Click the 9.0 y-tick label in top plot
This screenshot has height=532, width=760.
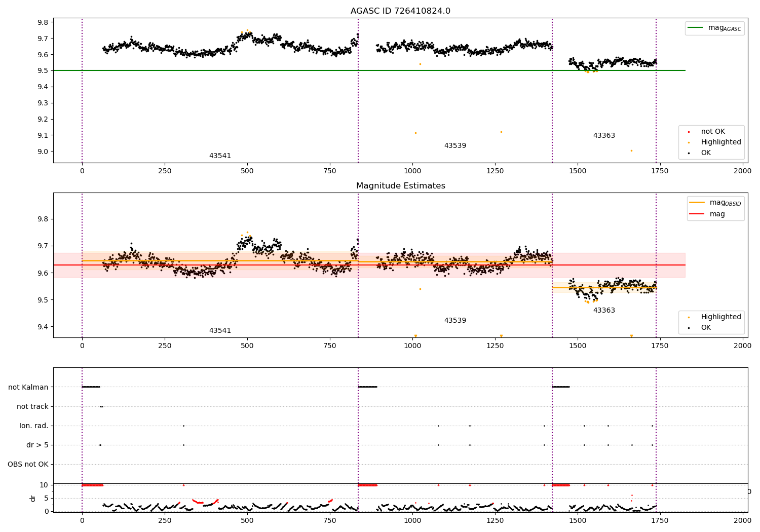[43, 151]
